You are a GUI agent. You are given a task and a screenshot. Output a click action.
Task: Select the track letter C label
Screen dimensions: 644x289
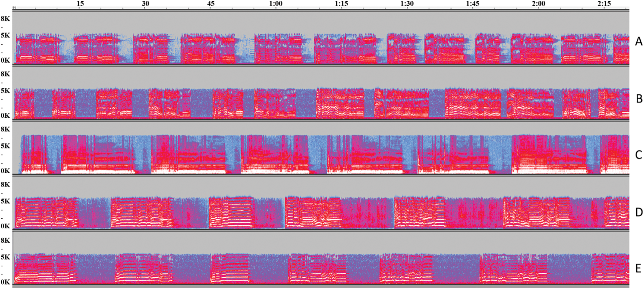click(x=639, y=155)
